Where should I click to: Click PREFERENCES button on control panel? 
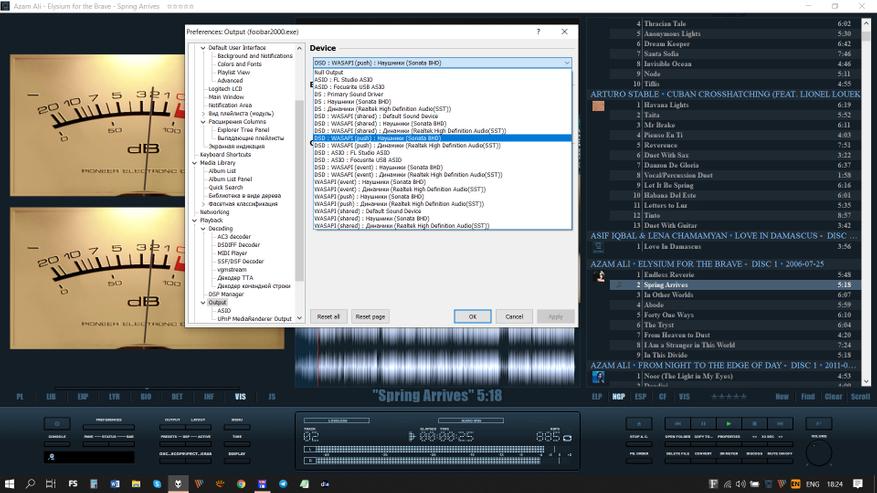[109, 427]
